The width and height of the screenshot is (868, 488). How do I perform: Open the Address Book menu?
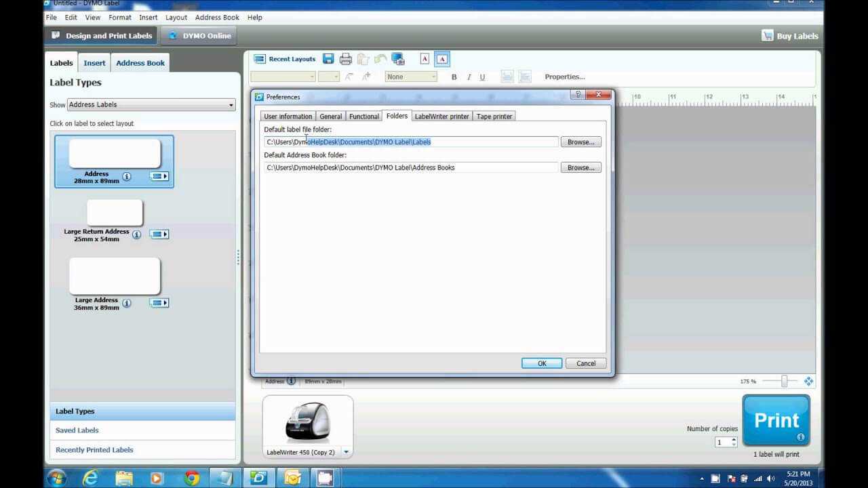coord(217,17)
